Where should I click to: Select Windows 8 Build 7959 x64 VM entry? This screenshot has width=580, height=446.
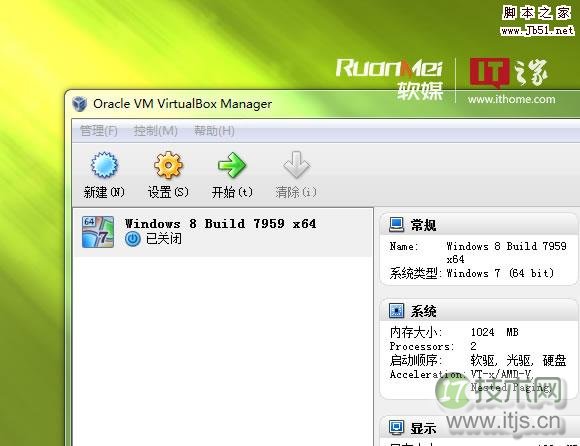223,232
